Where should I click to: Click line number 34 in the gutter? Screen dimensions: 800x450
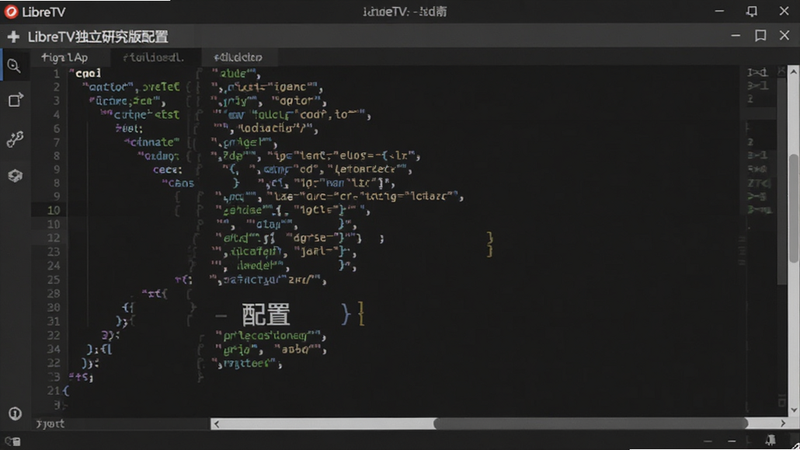pos(54,349)
